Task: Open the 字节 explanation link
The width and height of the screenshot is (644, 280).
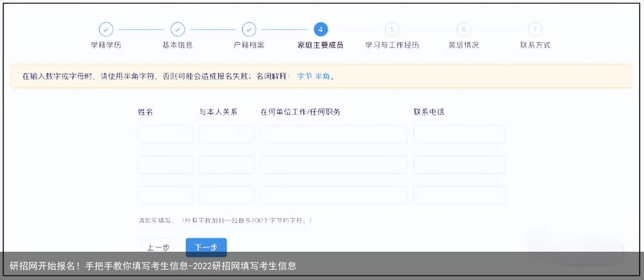Action: click(x=304, y=75)
